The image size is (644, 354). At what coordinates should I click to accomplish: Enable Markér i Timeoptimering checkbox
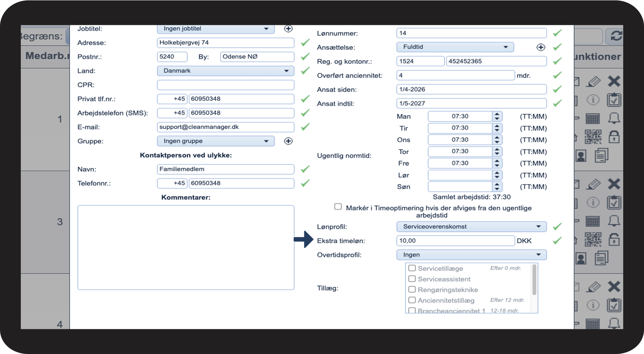[338, 207]
